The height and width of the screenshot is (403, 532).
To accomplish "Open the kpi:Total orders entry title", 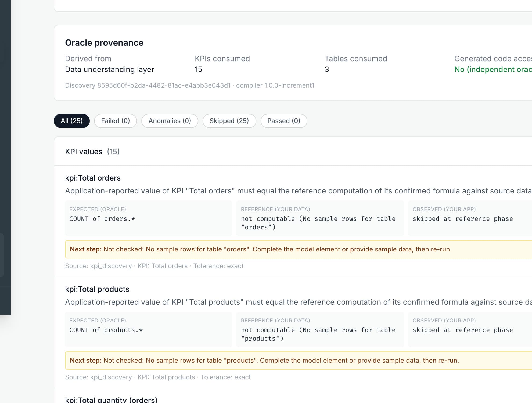I will click(93, 178).
